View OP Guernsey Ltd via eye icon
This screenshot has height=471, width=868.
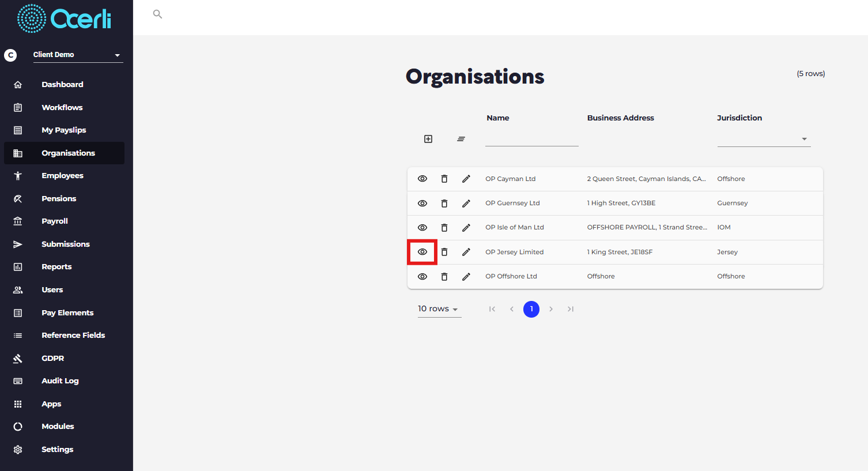click(x=422, y=203)
